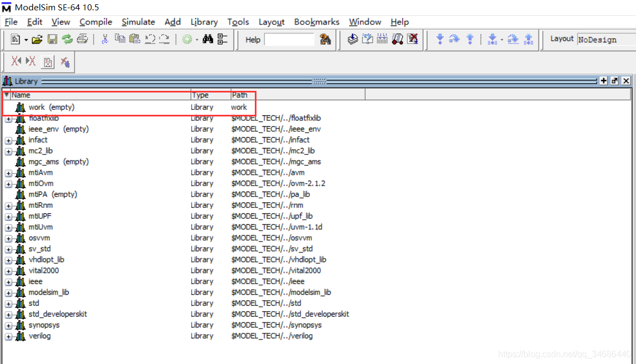This screenshot has height=364, width=636.
Task: Click the Compile icon with blue down arrow
Action: point(352,39)
